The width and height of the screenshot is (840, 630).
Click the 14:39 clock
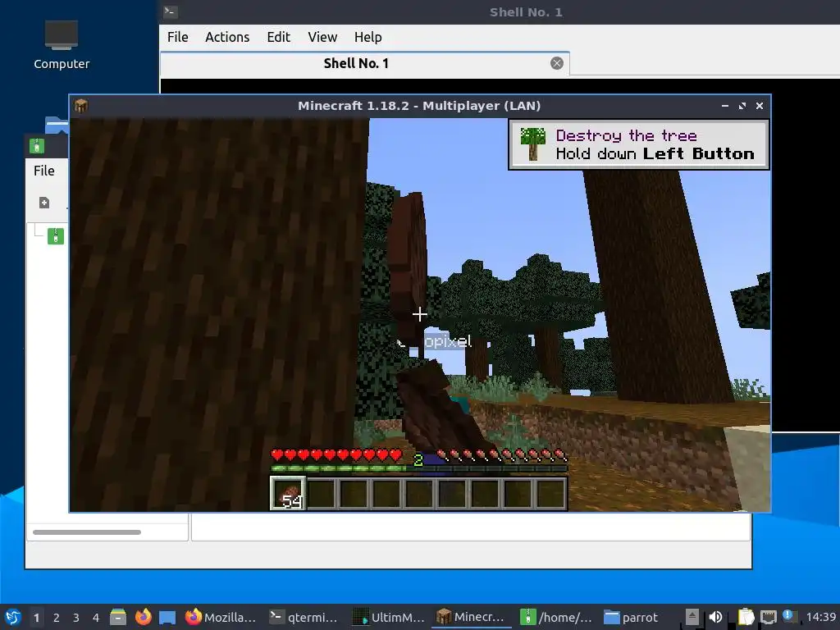pos(821,617)
